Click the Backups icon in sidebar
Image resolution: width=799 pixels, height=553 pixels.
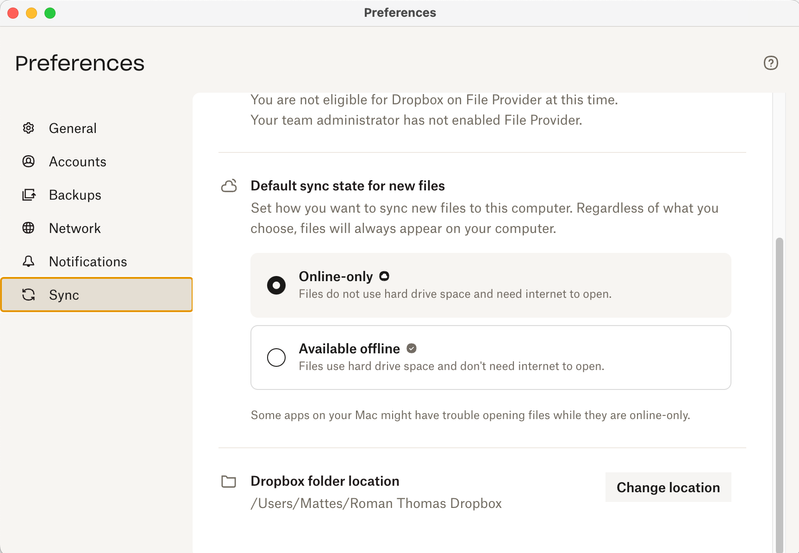[x=29, y=195]
